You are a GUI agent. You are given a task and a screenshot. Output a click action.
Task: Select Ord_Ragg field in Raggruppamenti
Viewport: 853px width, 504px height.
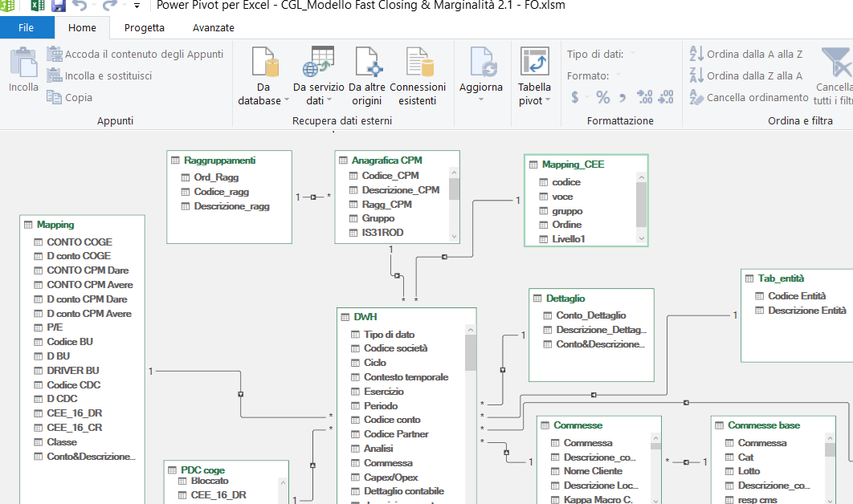point(216,177)
